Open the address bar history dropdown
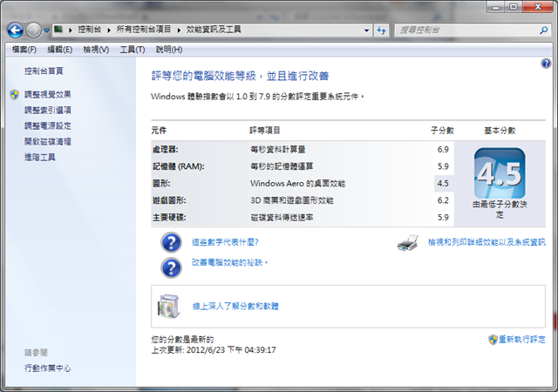 point(366,30)
